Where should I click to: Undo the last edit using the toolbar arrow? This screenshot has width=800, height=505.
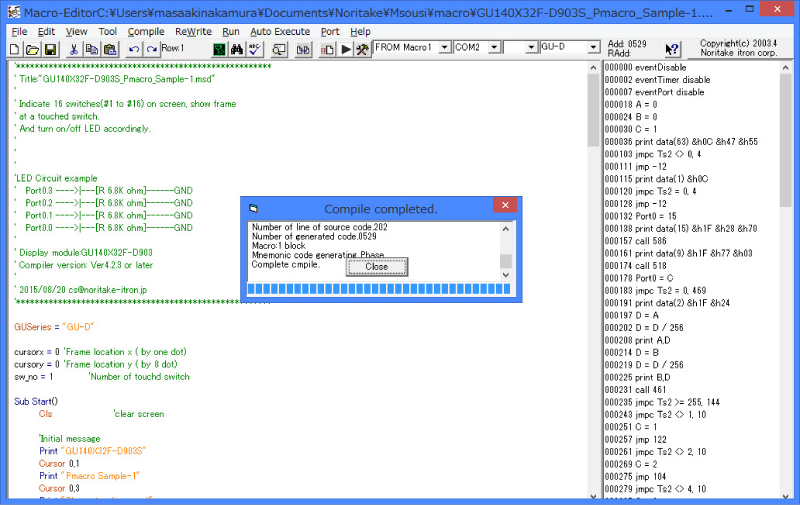point(135,49)
